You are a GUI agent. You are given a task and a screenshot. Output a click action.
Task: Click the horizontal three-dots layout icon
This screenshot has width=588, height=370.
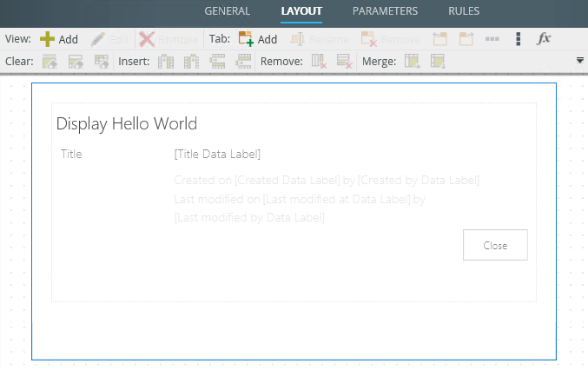(x=492, y=38)
